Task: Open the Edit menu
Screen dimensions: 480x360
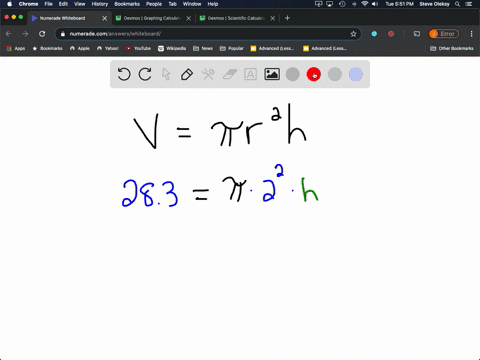Action: pos(63,4)
